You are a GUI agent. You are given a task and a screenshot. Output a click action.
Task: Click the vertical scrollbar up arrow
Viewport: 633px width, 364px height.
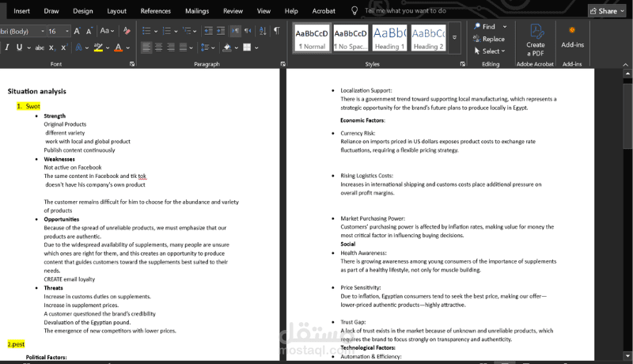pyautogui.click(x=627, y=74)
